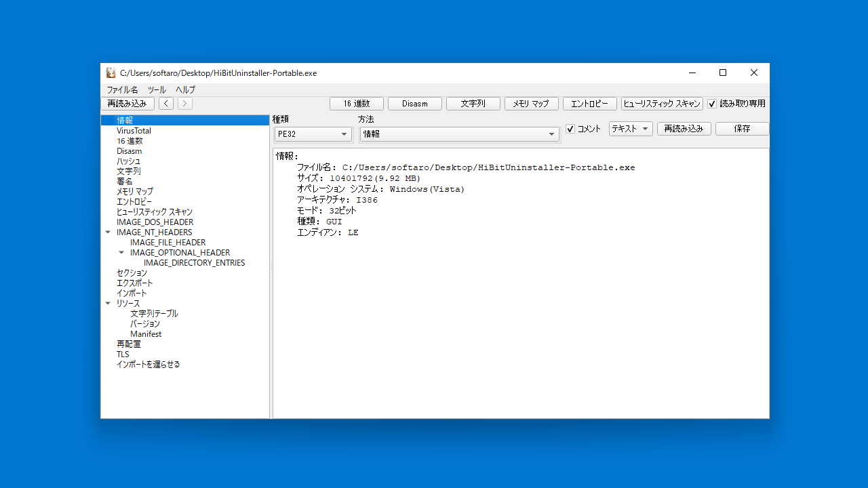Image resolution: width=868 pixels, height=488 pixels.
Task: Click the アーキテクチャ I386 line
Action: tap(337, 200)
